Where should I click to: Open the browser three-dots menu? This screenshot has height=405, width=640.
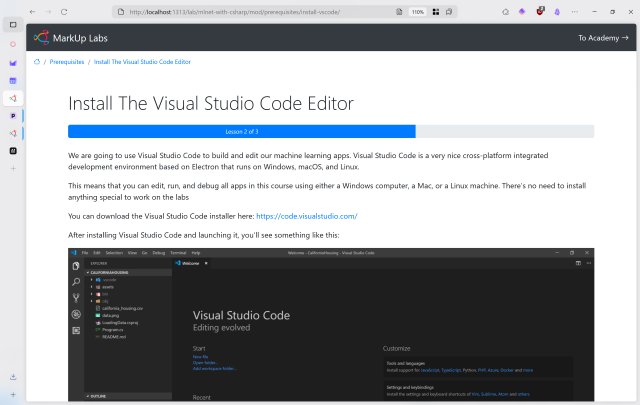(575, 12)
